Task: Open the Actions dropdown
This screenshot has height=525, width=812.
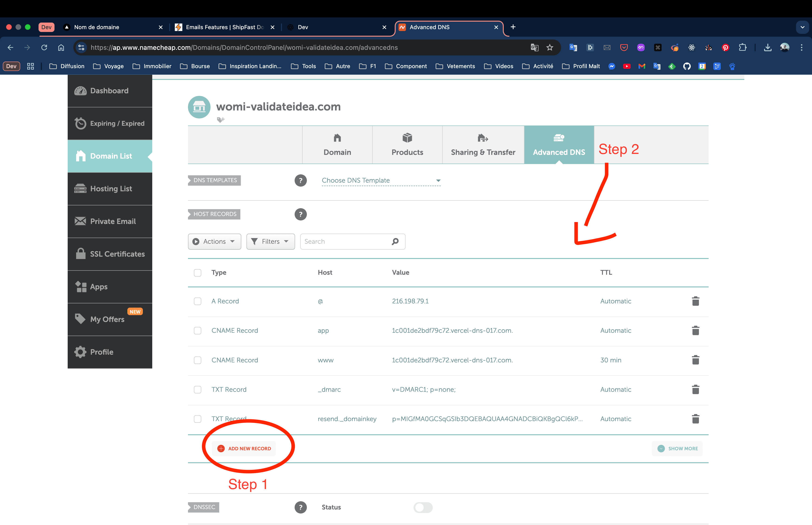Action: pos(214,241)
